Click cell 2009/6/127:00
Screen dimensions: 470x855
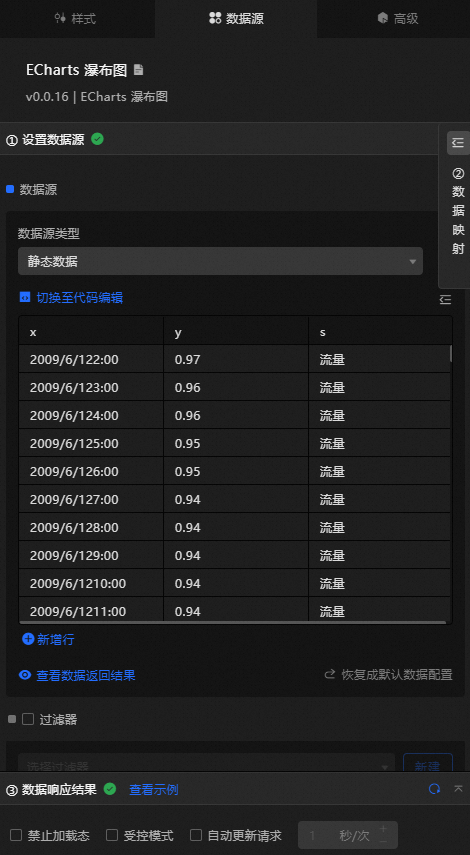click(91, 499)
